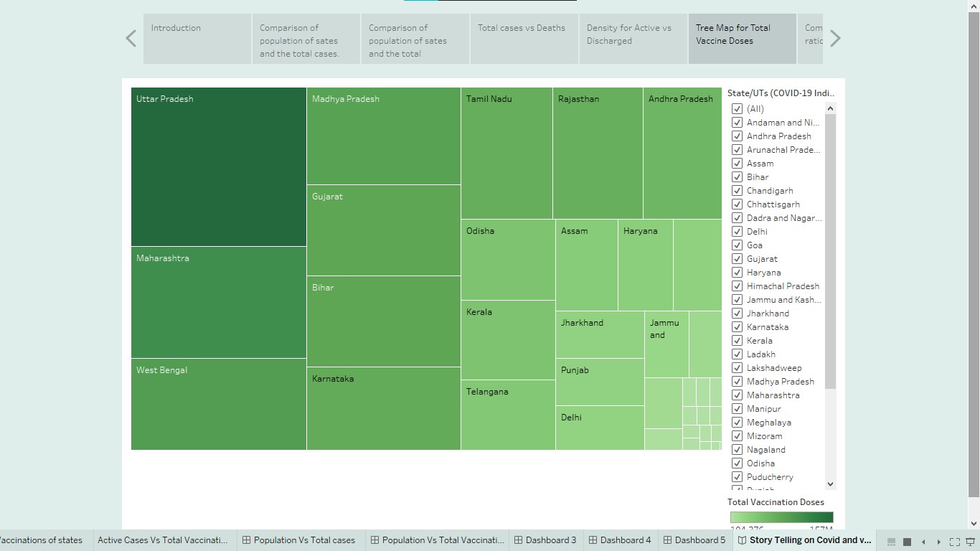The width and height of the screenshot is (980, 551).
Task: Start presentation mode from the status bar
Action: click(x=970, y=541)
